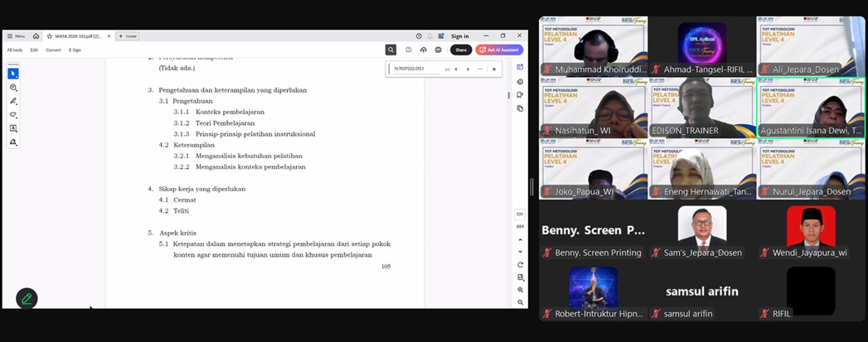Screen dimensions: 868x342
Task: Click the Ask AI Assistant button
Action: coord(499,50)
